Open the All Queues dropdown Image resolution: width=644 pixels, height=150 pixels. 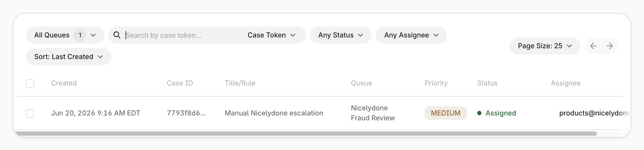tap(65, 35)
